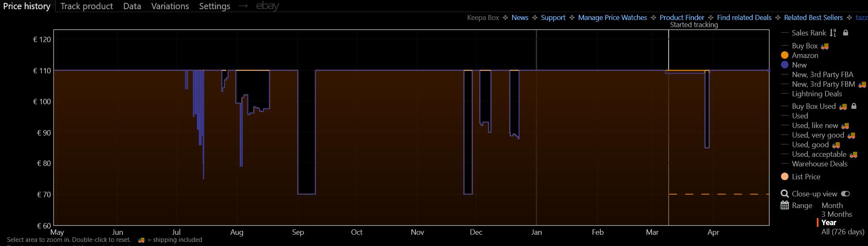Open the Manage Price Watches link
The height and width of the screenshot is (246, 868).
(x=612, y=18)
